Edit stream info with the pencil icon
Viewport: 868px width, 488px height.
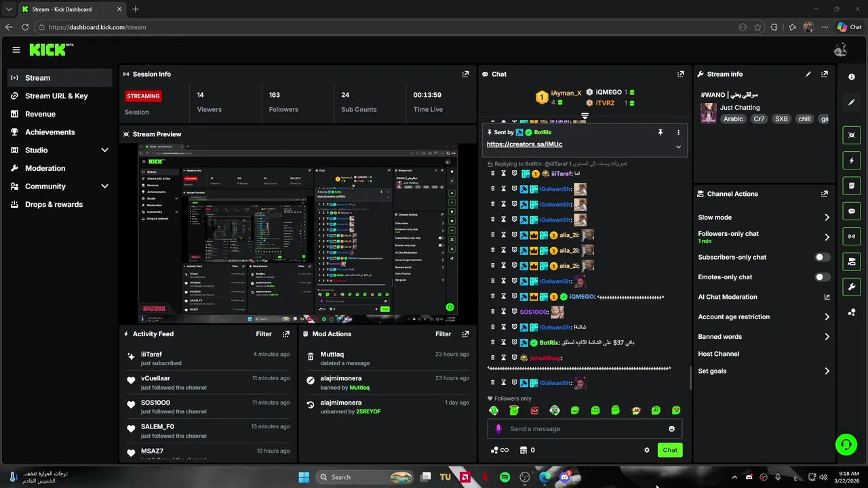(808, 74)
